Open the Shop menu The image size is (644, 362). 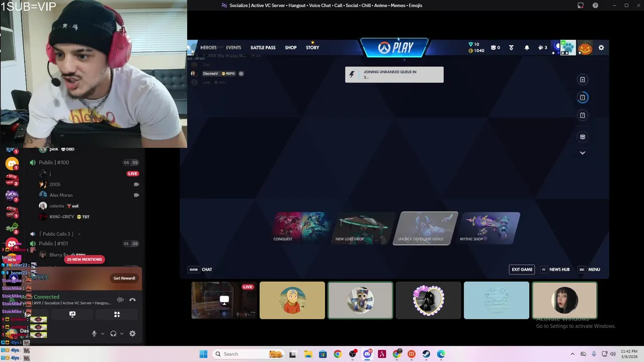(x=291, y=48)
